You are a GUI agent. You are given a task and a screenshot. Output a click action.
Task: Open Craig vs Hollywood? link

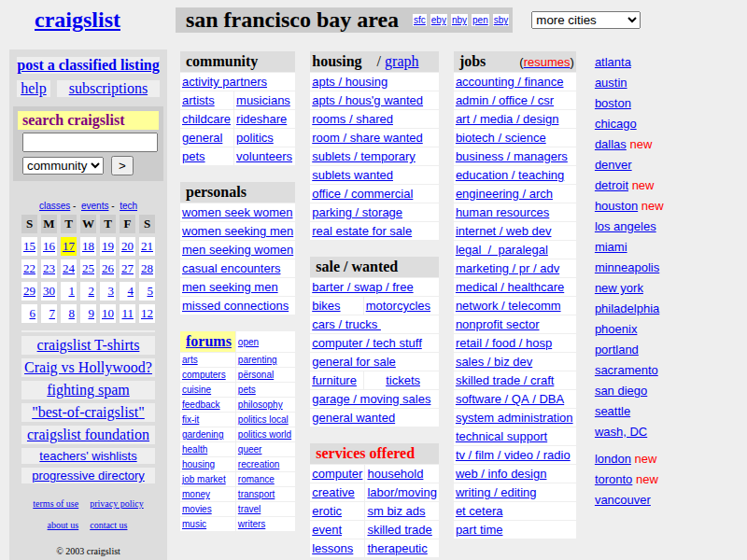88,368
